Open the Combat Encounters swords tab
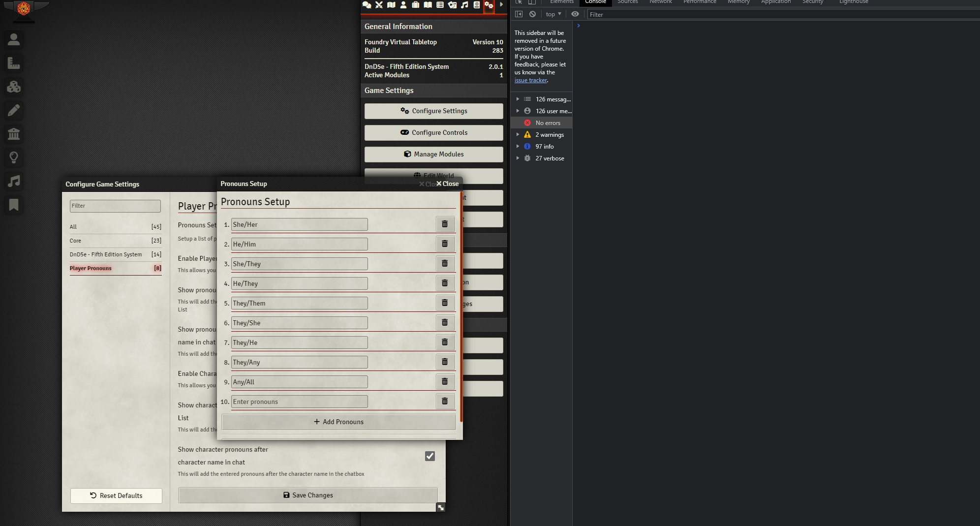Screen dimensions: 980x526 coord(379,5)
